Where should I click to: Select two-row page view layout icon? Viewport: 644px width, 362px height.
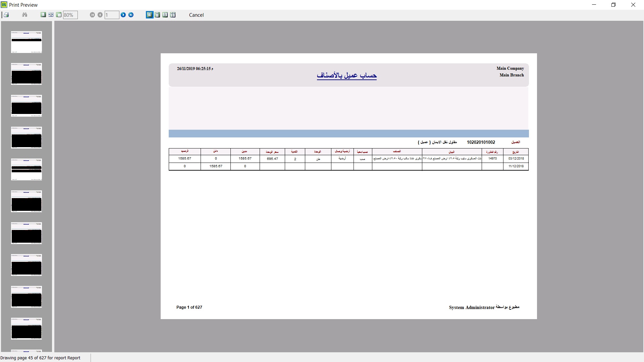point(157,15)
